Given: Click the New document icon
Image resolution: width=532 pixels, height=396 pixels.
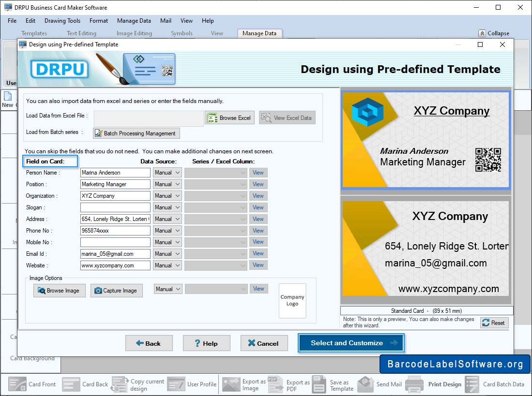Looking at the screenshot, I should coord(7,96).
